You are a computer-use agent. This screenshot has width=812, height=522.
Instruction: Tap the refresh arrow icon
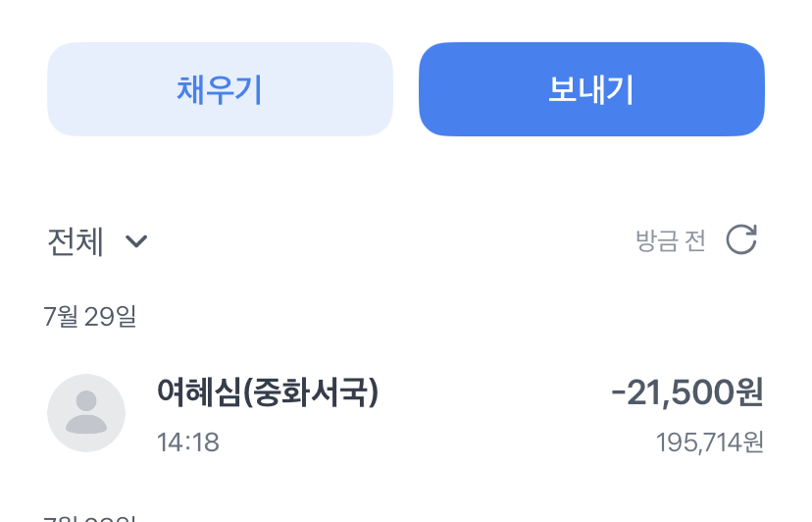point(741,239)
